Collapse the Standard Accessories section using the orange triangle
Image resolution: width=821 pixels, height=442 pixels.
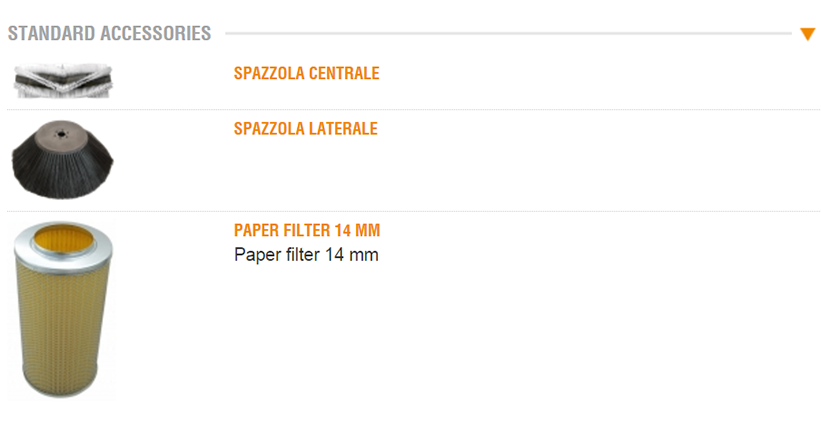[x=808, y=34]
